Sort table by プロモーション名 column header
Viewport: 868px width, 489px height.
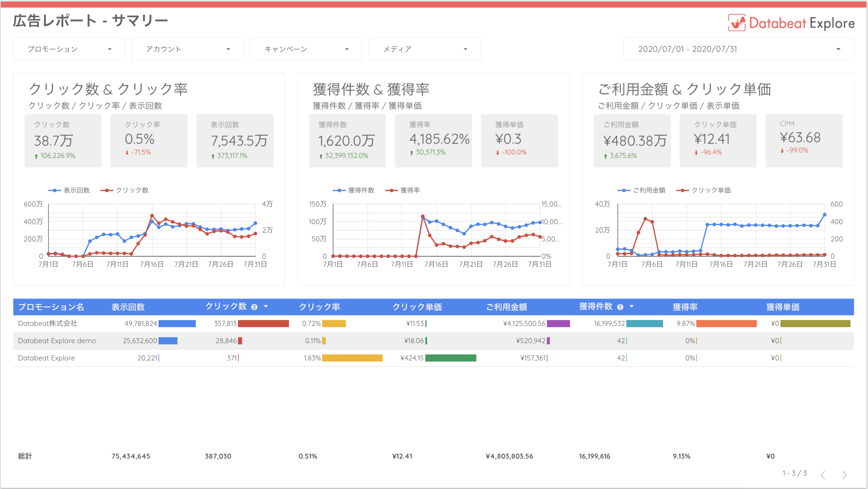[x=51, y=307]
